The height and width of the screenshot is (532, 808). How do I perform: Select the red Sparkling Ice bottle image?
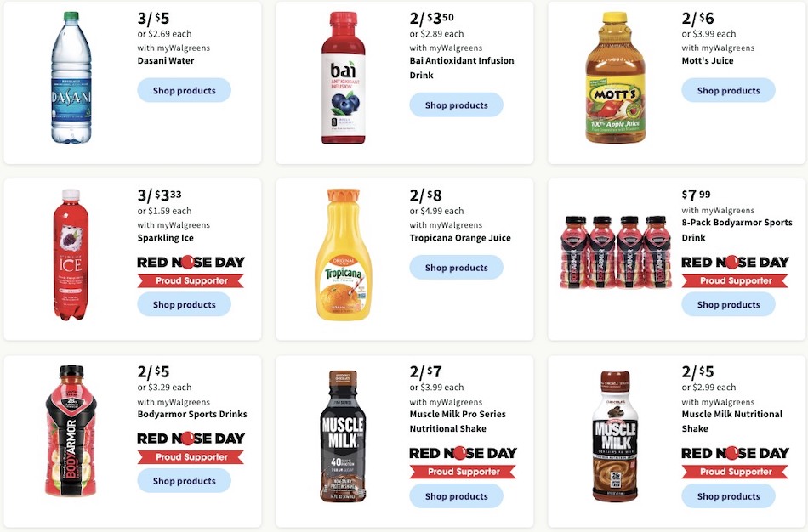click(x=71, y=254)
